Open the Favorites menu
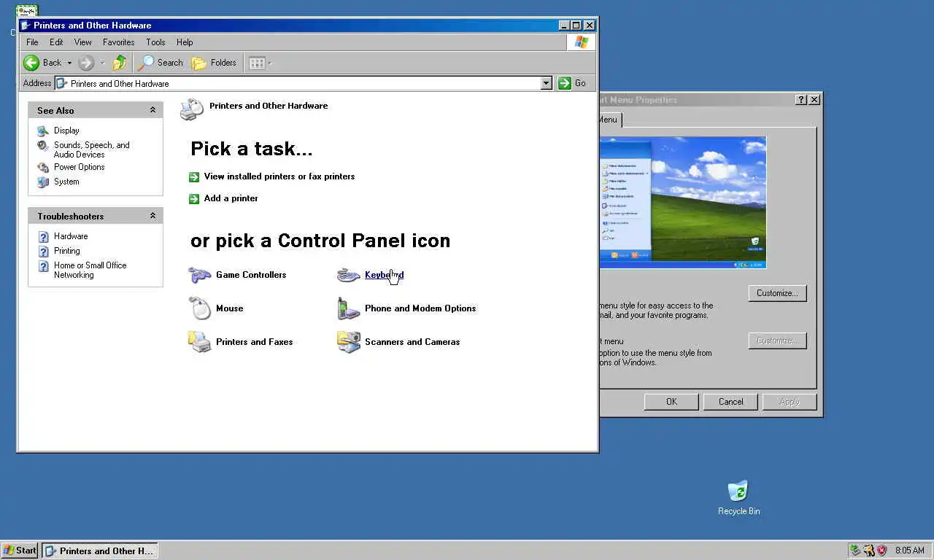The height and width of the screenshot is (560, 934). pos(118,42)
